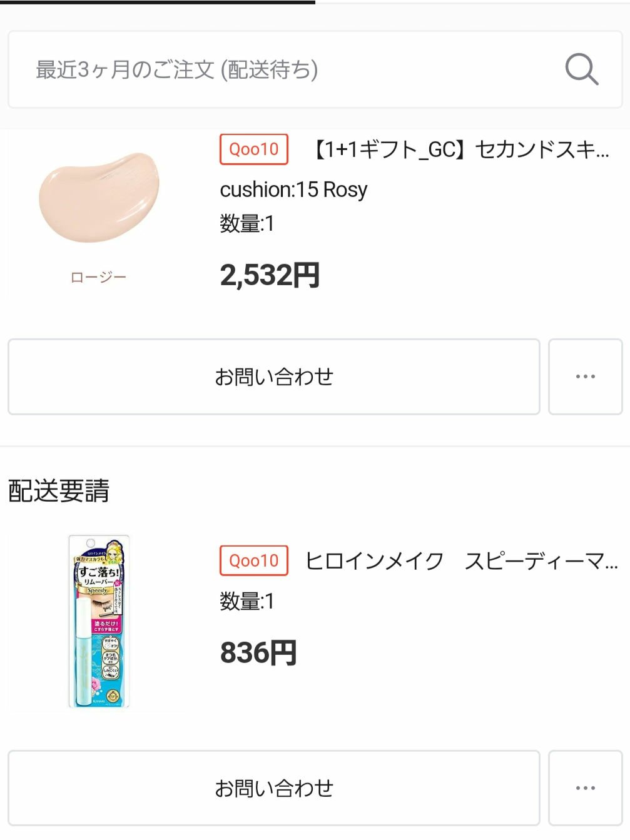Click the 2,532円 price
630x840 pixels.
click(270, 275)
